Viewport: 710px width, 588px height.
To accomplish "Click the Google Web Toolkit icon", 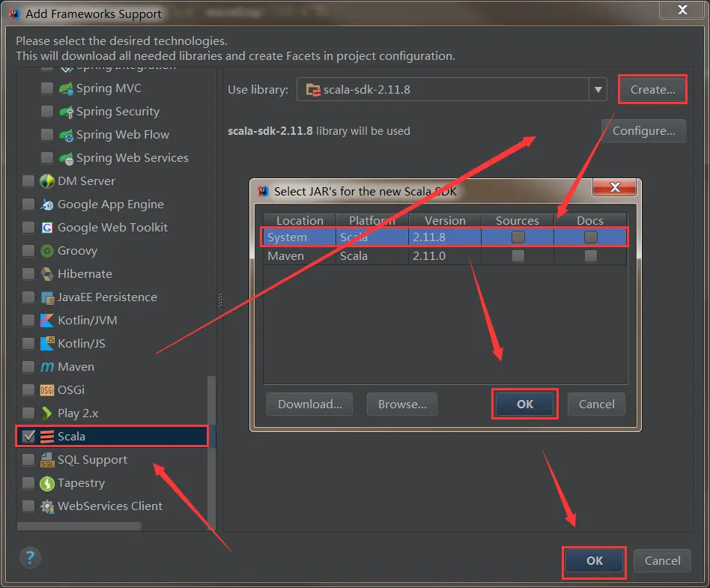I will click(x=47, y=228).
